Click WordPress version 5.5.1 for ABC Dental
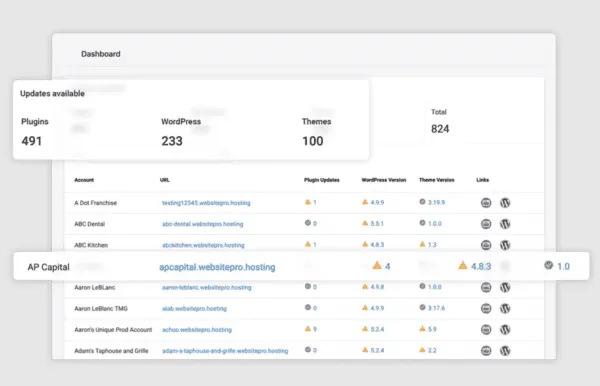Viewport: 600px width, 386px height. tap(377, 223)
